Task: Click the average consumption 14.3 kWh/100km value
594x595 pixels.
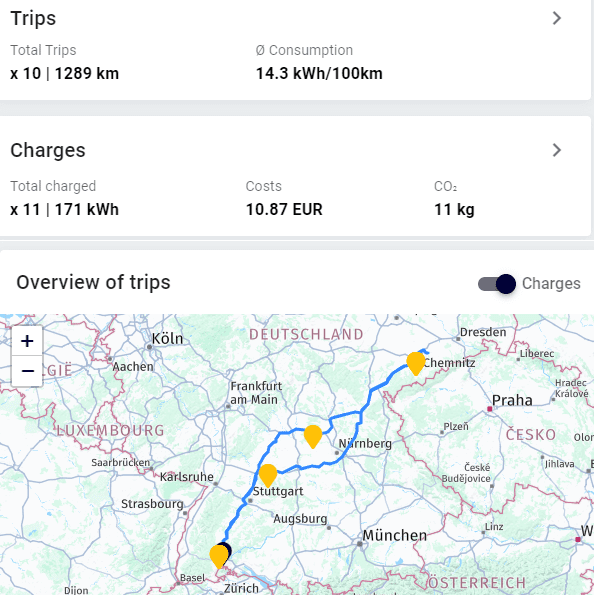Action: (319, 73)
